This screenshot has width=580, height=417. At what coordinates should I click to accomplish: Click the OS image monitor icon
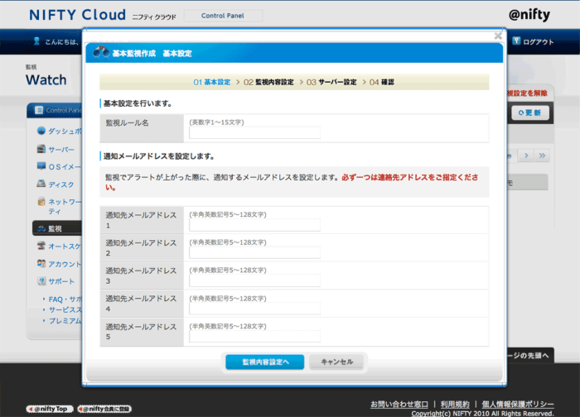coord(41,166)
